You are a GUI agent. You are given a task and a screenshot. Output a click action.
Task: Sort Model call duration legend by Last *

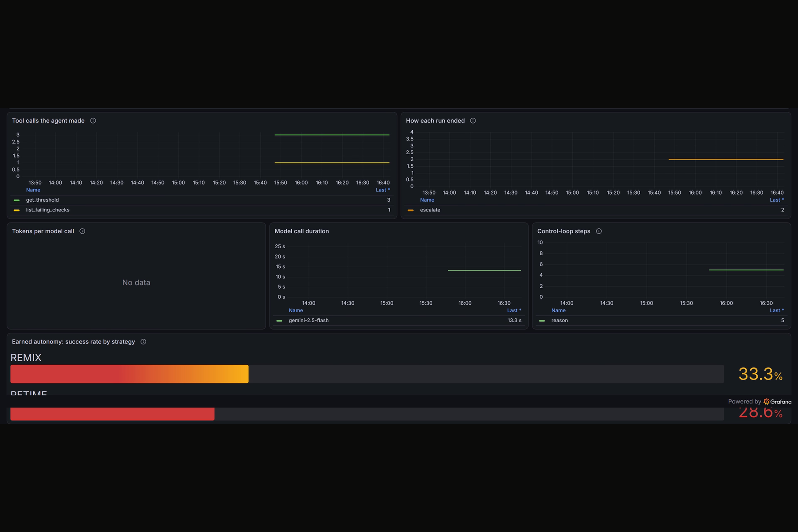[514, 310]
